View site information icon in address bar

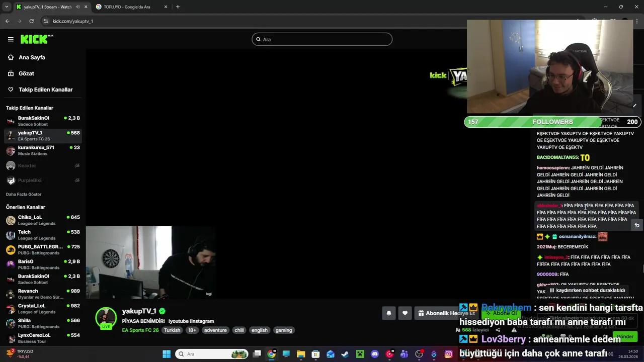click(46, 21)
